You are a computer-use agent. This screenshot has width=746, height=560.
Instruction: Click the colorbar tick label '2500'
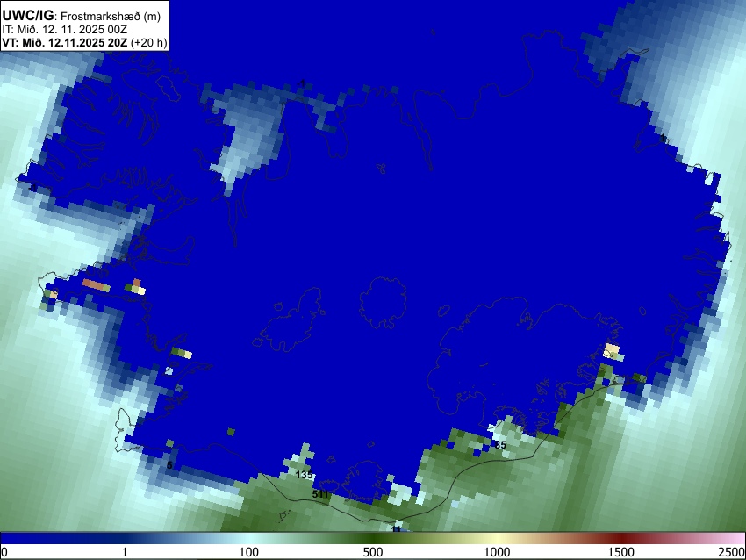(732, 552)
